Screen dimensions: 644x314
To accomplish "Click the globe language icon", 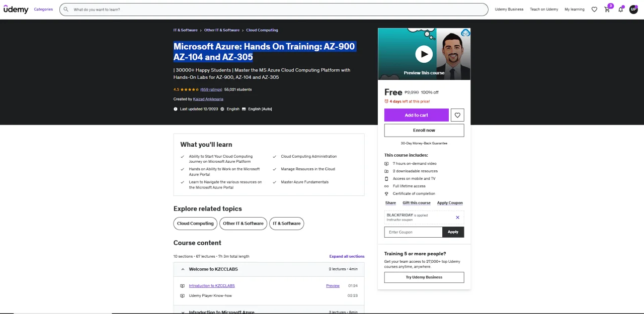I will point(222,109).
